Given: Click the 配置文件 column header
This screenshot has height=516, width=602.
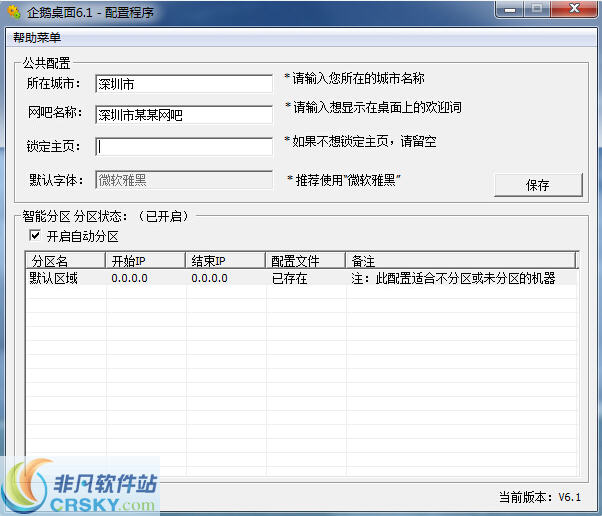Looking at the screenshot, I should (x=306, y=261).
